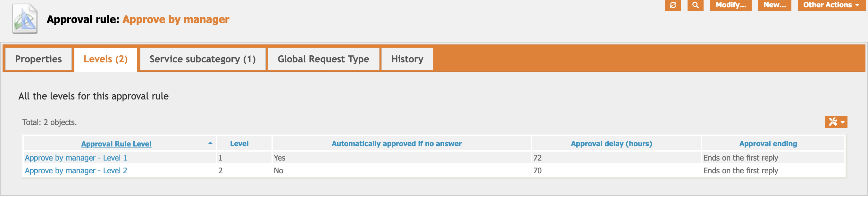
Task: Click the magnifier search icon button
Action: tap(695, 5)
